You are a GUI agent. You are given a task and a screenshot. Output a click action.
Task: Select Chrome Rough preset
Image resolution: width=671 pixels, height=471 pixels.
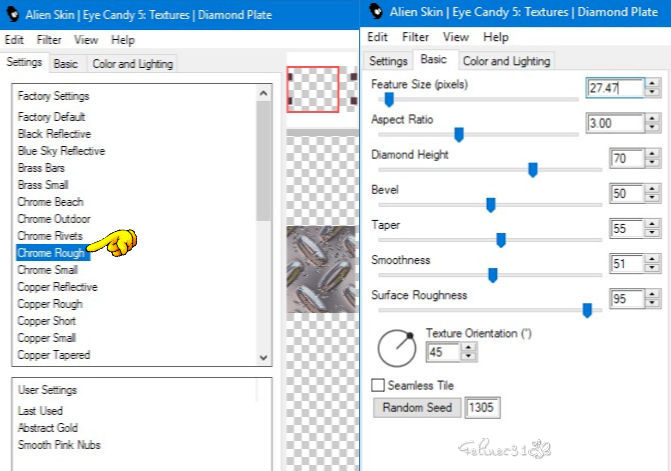tap(51, 253)
